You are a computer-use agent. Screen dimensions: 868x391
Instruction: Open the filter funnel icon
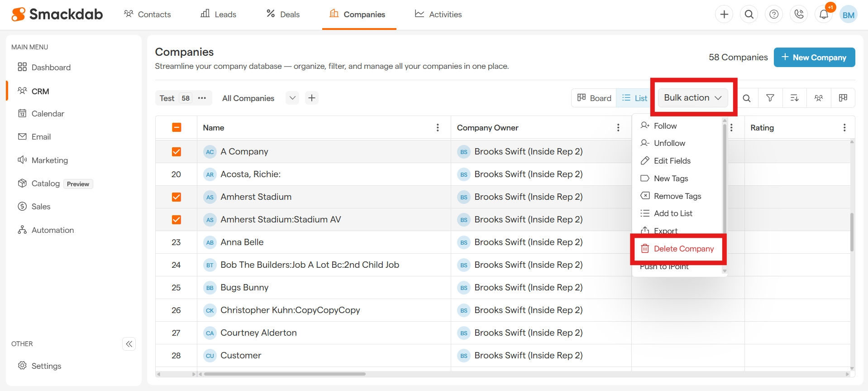770,98
